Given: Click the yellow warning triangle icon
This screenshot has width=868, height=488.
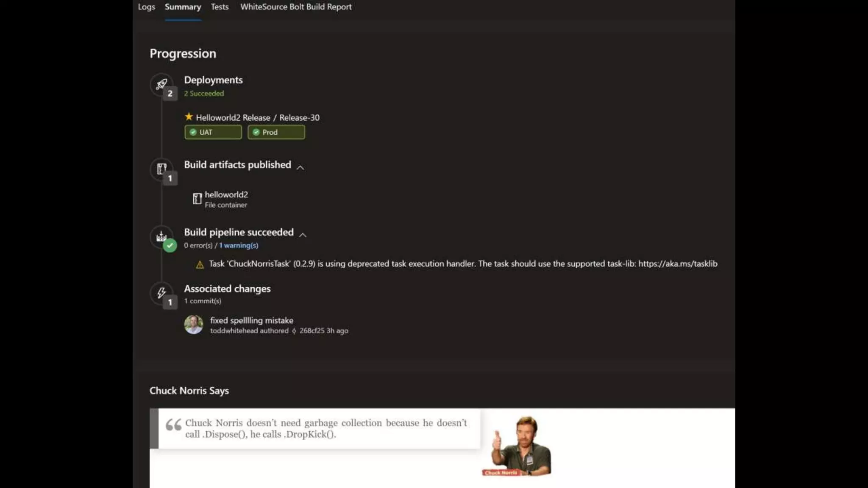Looking at the screenshot, I should pyautogui.click(x=200, y=265).
